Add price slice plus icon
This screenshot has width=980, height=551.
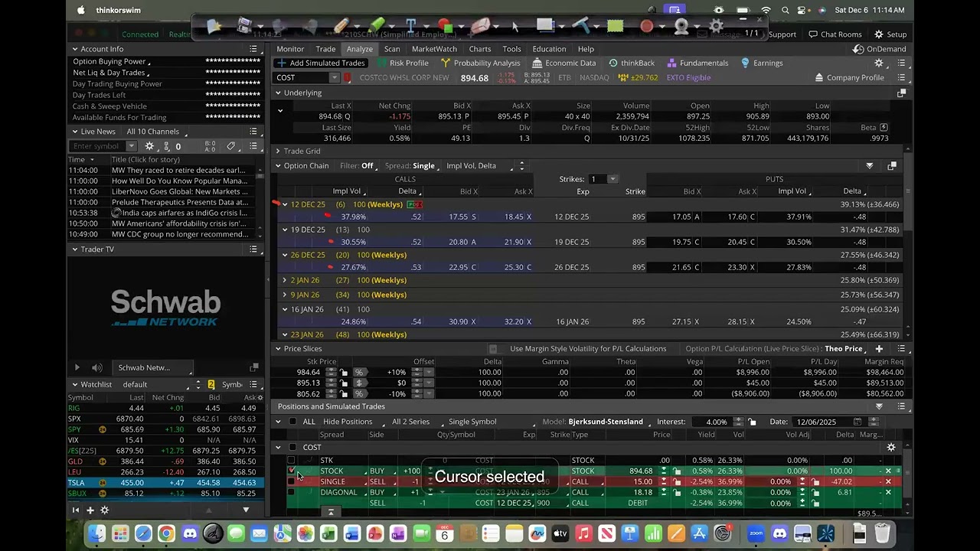(x=879, y=349)
